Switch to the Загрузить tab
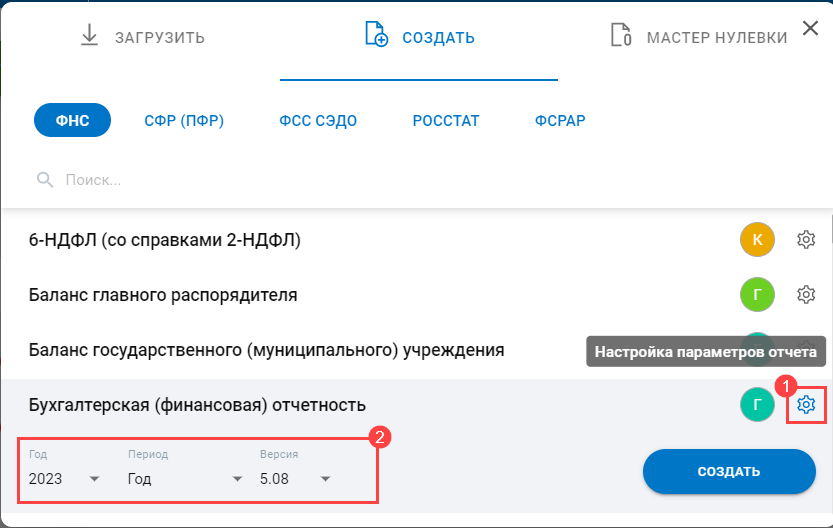 pyautogui.click(x=143, y=38)
